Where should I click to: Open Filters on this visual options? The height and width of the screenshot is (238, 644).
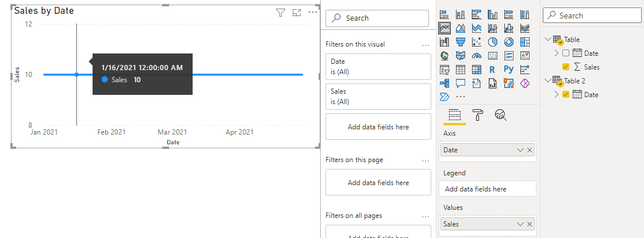point(425,45)
